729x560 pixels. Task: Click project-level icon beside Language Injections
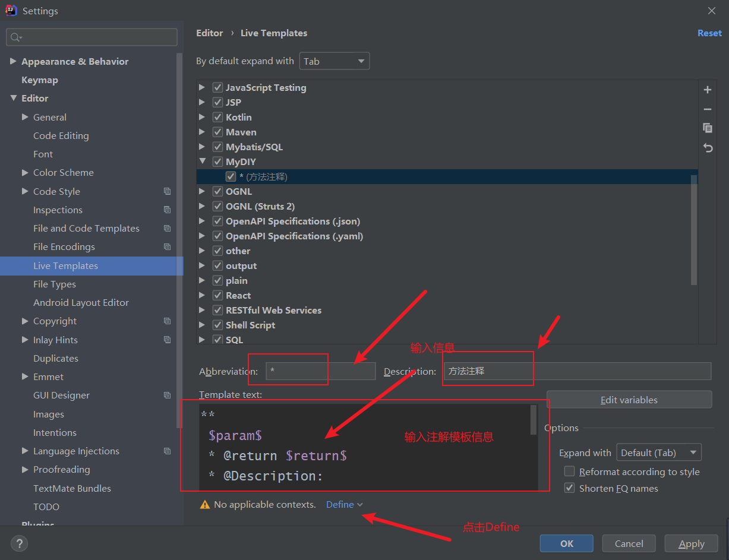[167, 451]
